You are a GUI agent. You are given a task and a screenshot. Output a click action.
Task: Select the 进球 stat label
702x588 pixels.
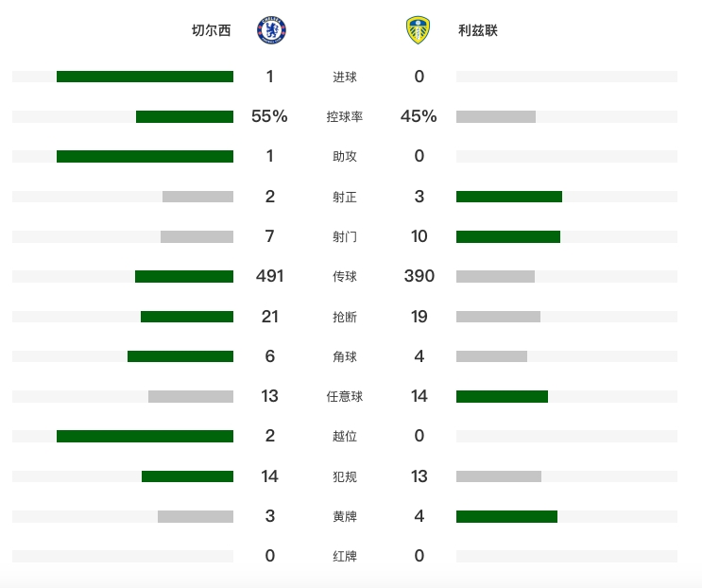coord(345,77)
